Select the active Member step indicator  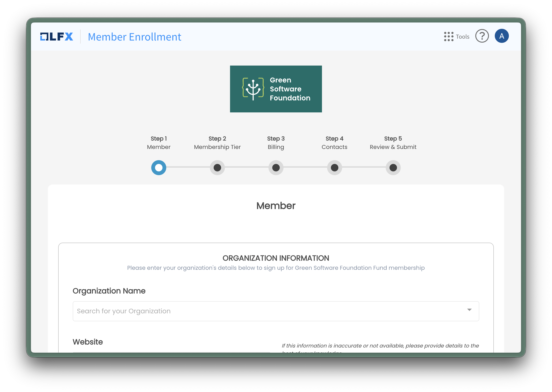(x=159, y=167)
